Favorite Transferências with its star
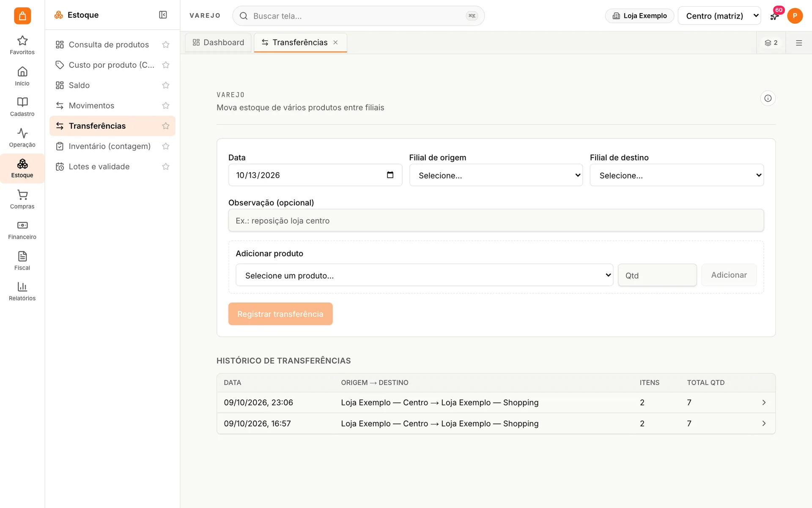Screen dimensions: 812x508 [x=166, y=126]
